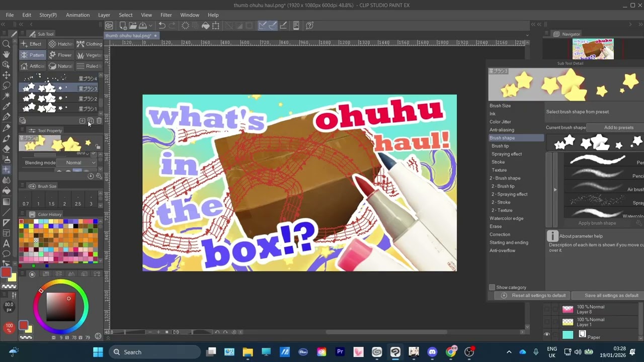
Task: Click the New canvas icon
Action: [x=122, y=26]
